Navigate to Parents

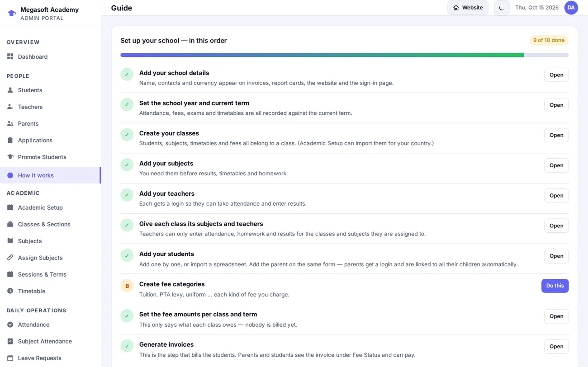(x=50, y=123)
